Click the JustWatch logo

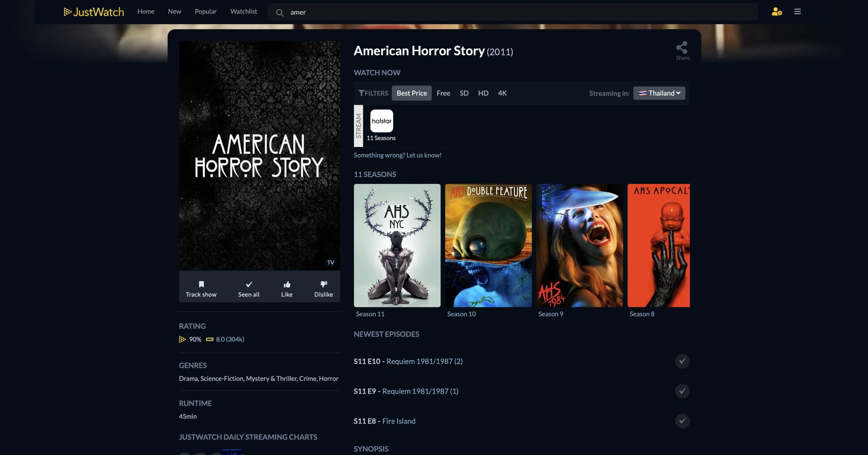[94, 12]
